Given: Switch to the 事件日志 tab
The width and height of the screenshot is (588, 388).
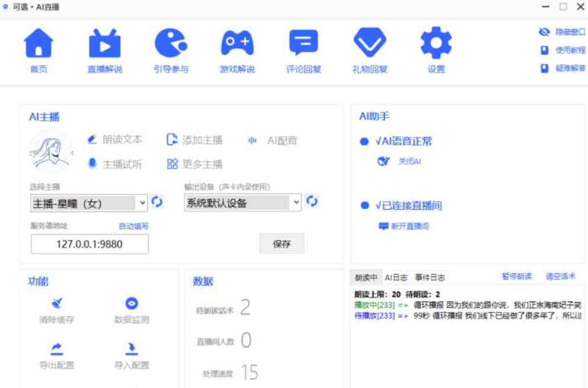Looking at the screenshot, I should [x=430, y=277].
